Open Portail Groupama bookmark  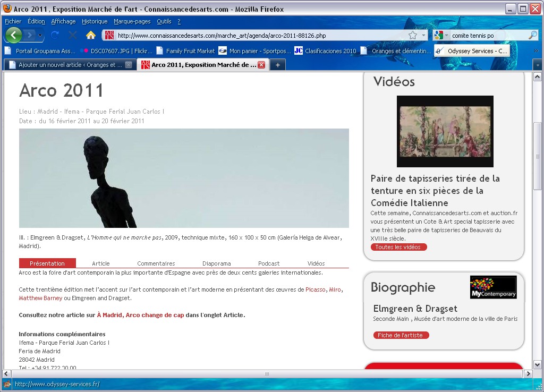tap(40, 51)
